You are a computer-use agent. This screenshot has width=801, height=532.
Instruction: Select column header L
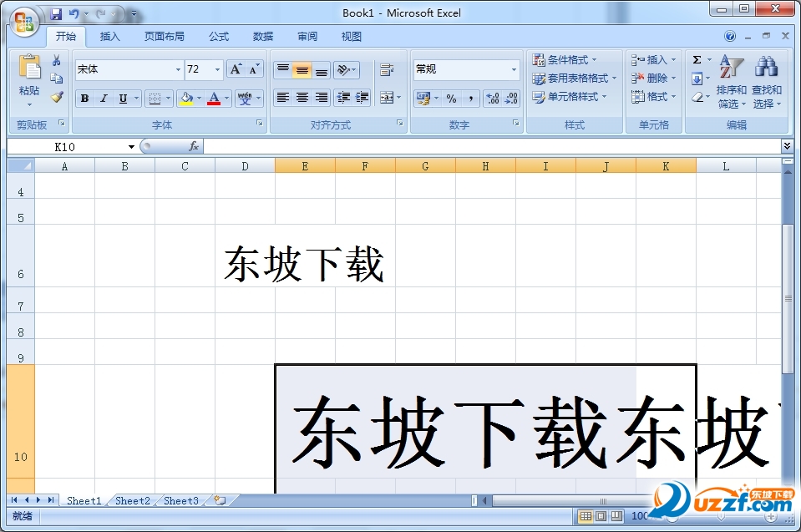(x=726, y=166)
